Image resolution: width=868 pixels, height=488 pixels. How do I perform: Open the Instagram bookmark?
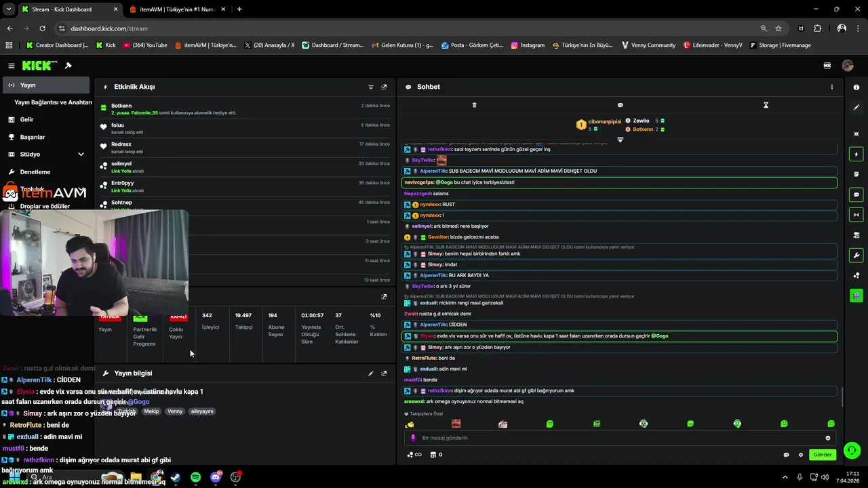[x=528, y=45]
